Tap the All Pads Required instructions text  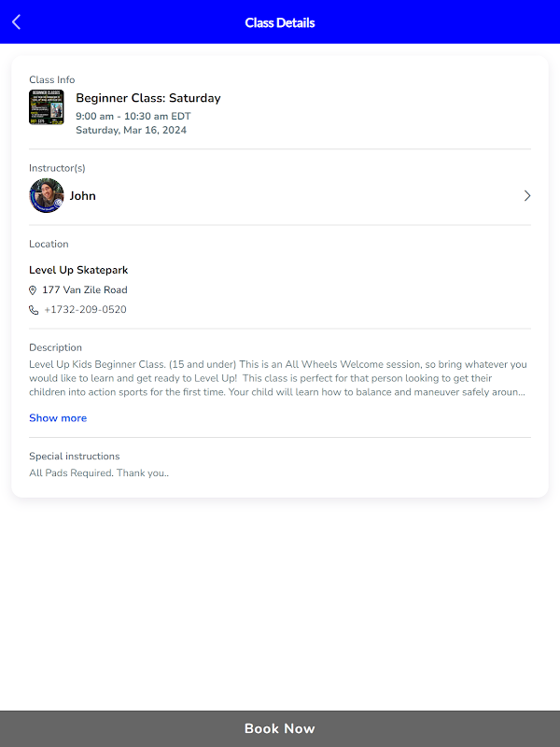[x=99, y=473]
